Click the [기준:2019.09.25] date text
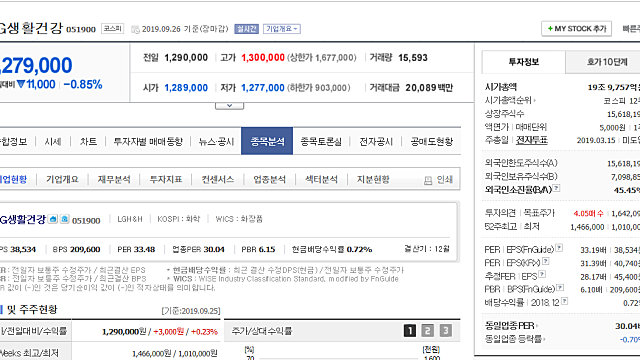 click(191, 311)
